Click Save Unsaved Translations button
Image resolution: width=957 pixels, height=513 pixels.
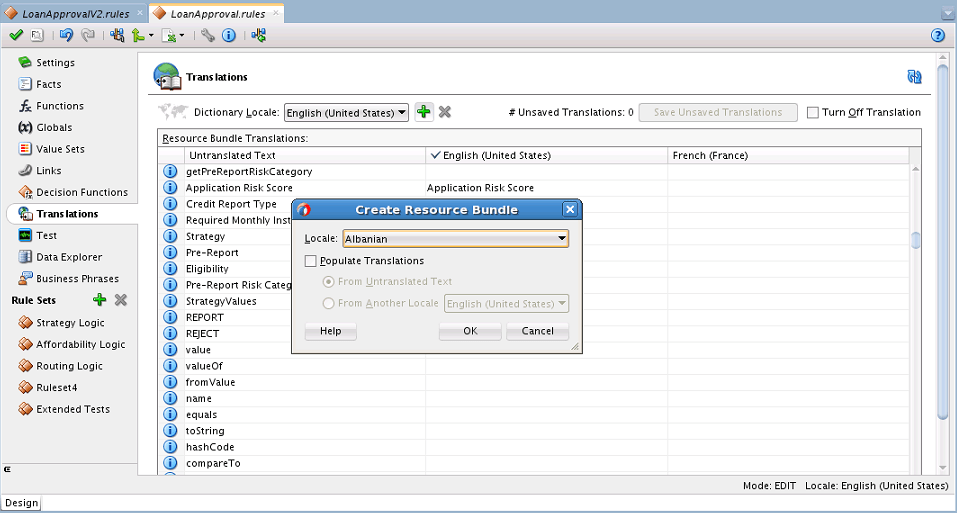718,112
